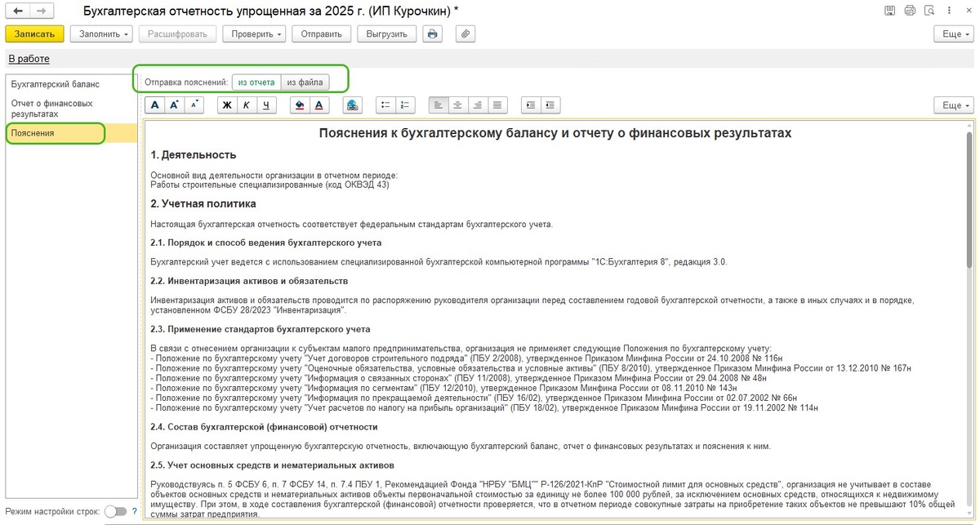
Task: Click the printer button next to Выгрузить
Action: pyautogui.click(x=432, y=33)
